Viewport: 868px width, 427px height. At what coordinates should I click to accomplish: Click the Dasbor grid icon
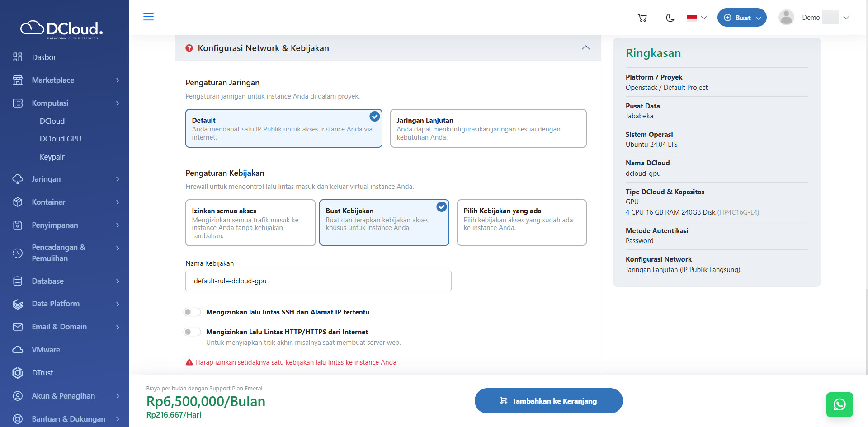pos(18,57)
